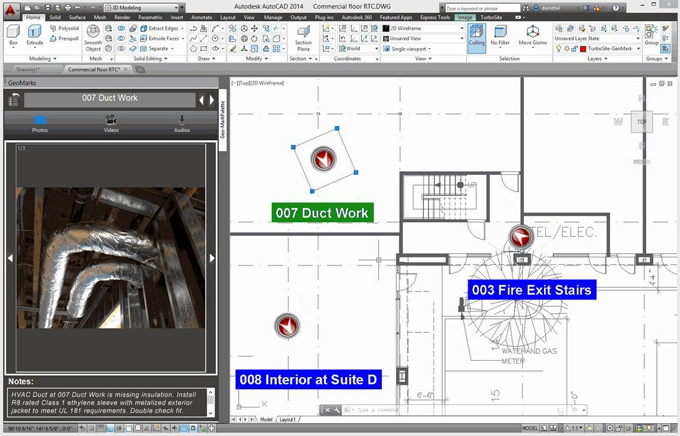Click the Culling selection button
The width and height of the screenshot is (680, 436).
[x=477, y=36]
